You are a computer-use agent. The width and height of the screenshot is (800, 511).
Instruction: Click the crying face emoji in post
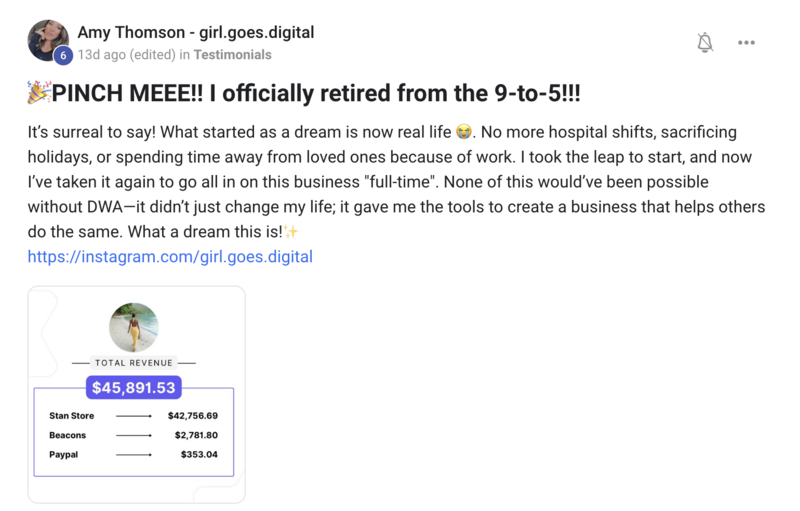[463, 132]
